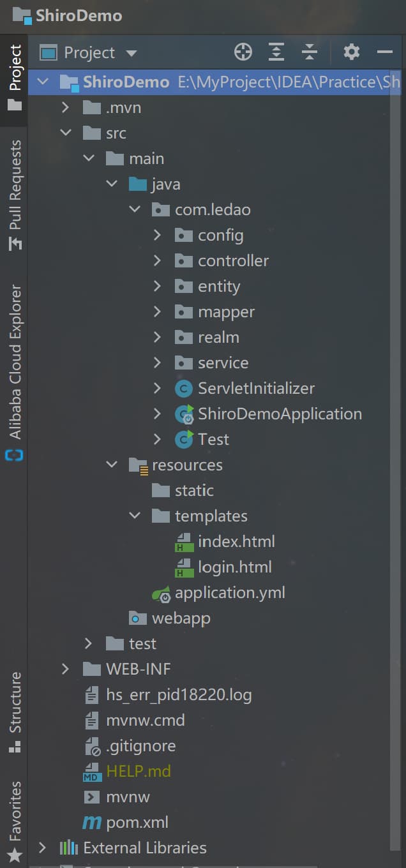The image size is (406, 868).
Task: Select the .mvn folder row
Action: pos(208,107)
